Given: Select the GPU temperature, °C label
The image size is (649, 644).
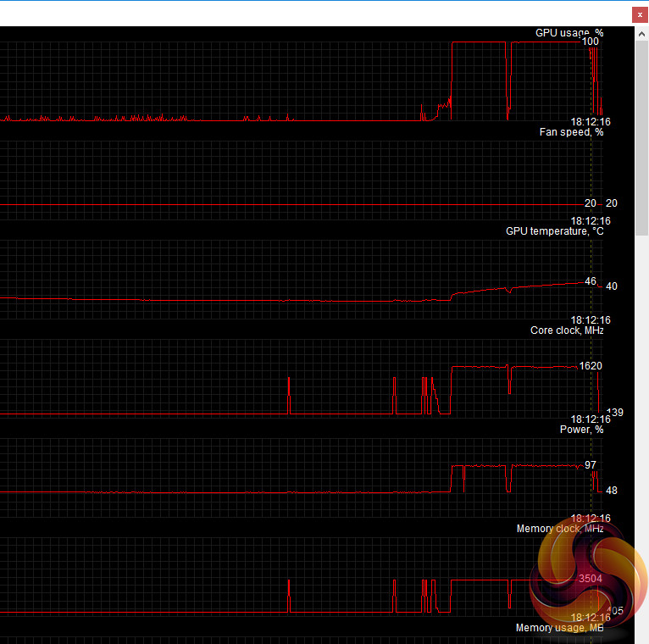Looking at the screenshot, I should [x=555, y=231].
